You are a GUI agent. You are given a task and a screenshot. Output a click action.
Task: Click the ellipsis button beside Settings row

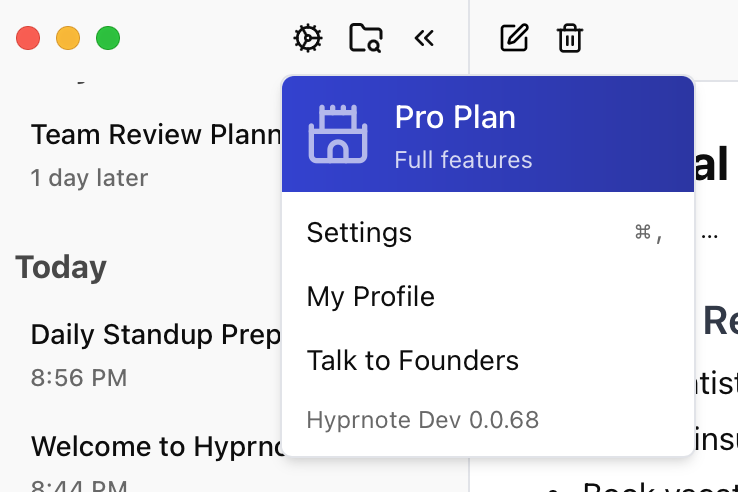(709, 235)
